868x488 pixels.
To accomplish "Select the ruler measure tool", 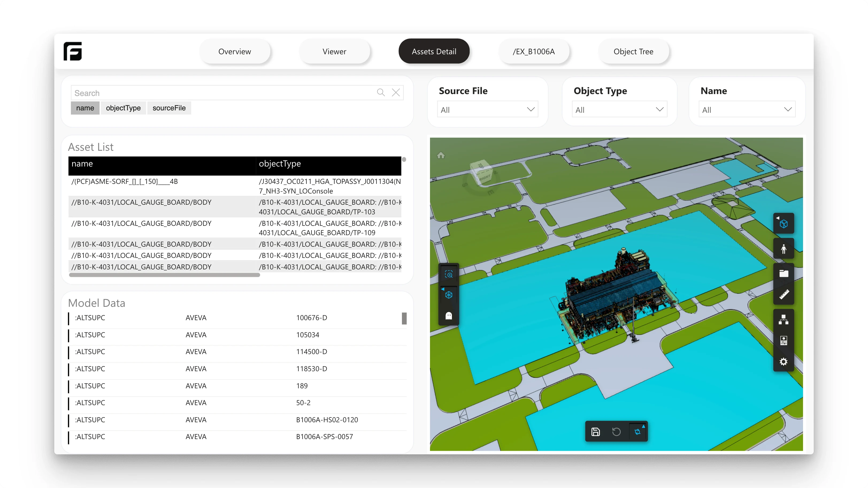I will pyautogui.click(x=783, y=294).
